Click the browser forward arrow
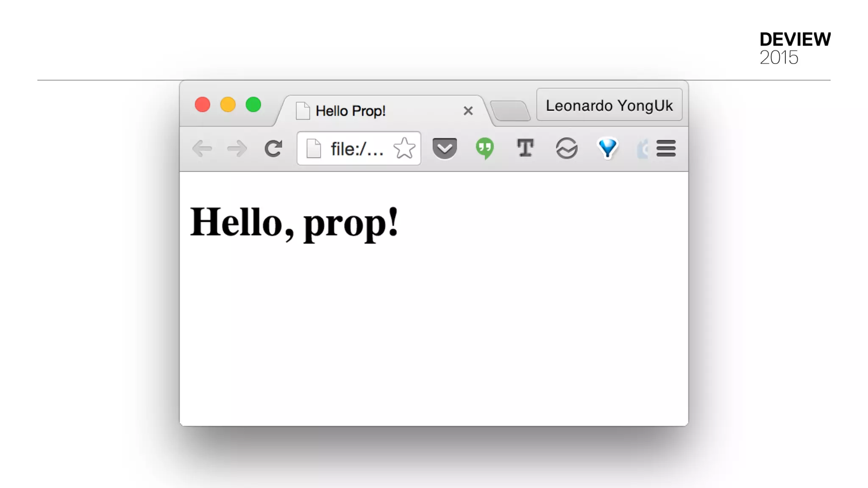This screenshot has width=868, height=488. point(237,149)
